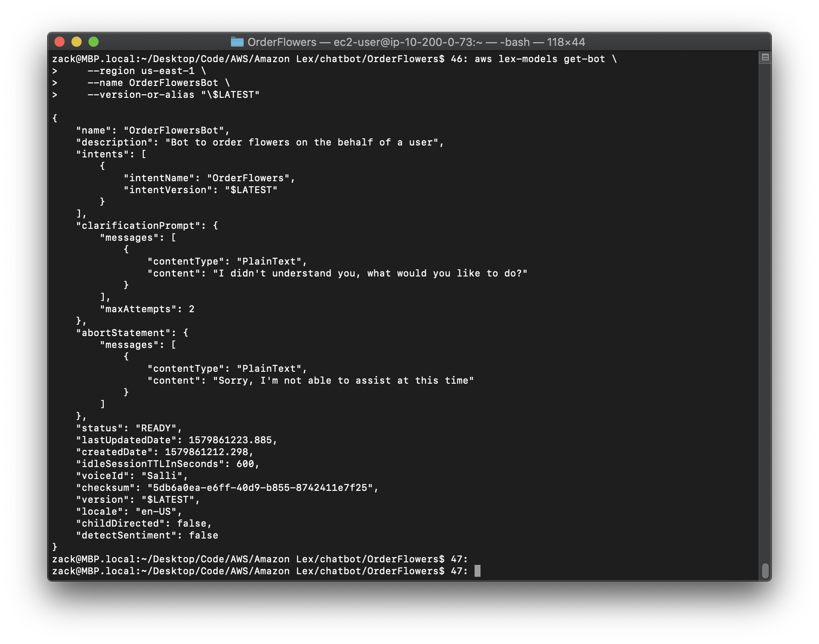Image resolution: width=819 pixels, height=644 pixels.
Task: Click the terminal scrollbar thumb
Action: pos(765,570)
